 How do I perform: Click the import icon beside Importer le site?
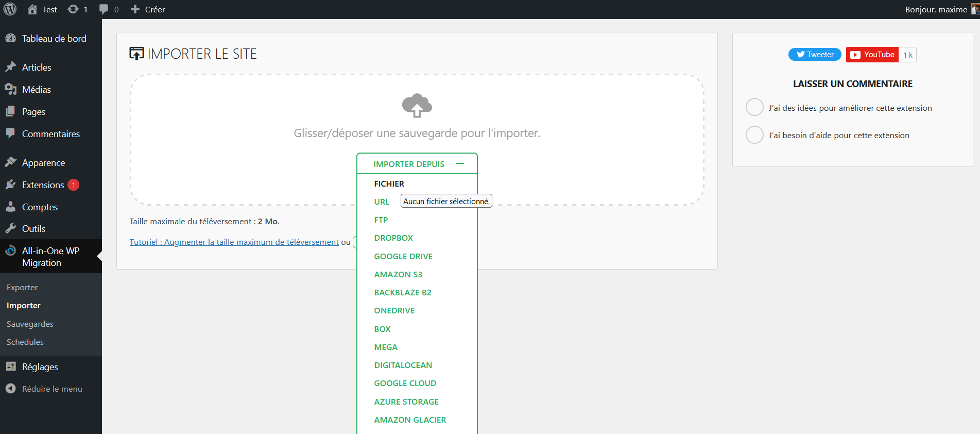(x=136, y=53)
